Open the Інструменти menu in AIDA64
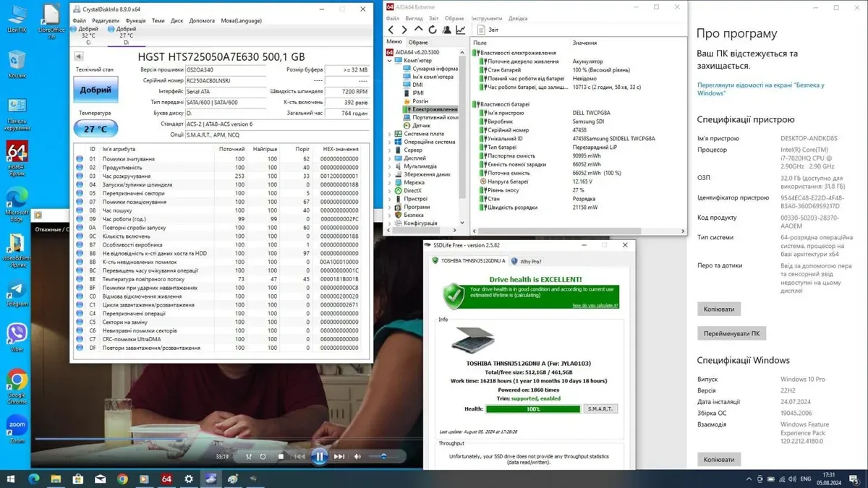Screen dimensions: 868x488 click(486, 18)
